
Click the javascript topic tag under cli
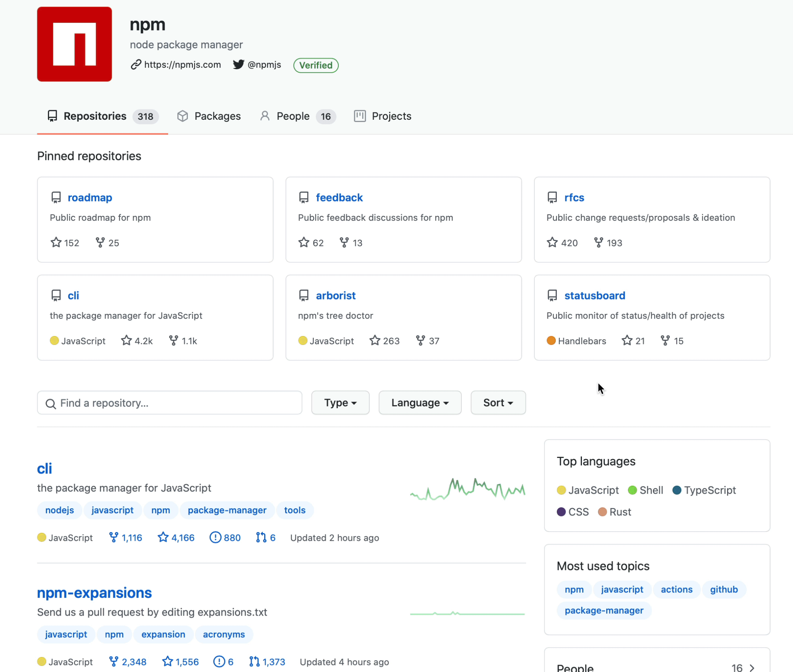[x=112, y=510]
